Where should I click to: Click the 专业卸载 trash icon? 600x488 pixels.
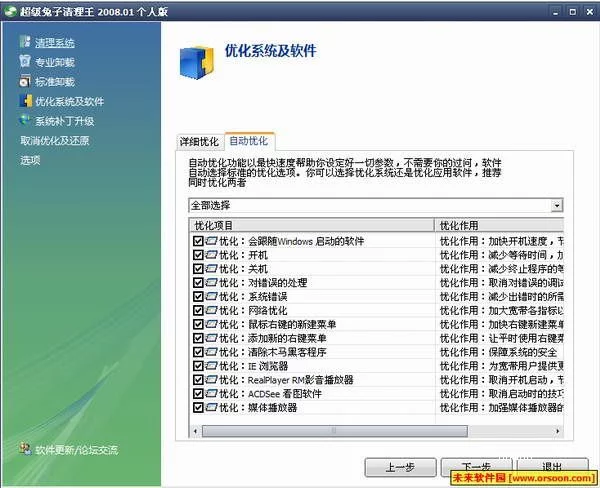pyautogui.click(x=25, y=62)
